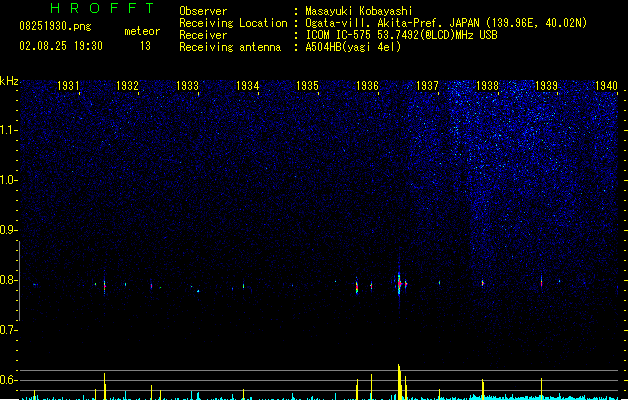Viewport: 629px width, 400px height.
Task: Click frequency axis label 0.9
Action: pos(8,230)
